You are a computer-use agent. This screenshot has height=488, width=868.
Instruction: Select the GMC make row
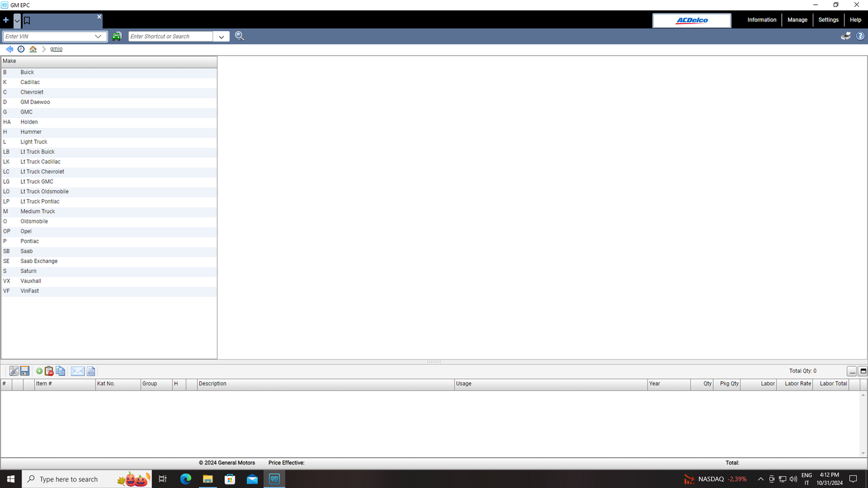tap(109, 112)
